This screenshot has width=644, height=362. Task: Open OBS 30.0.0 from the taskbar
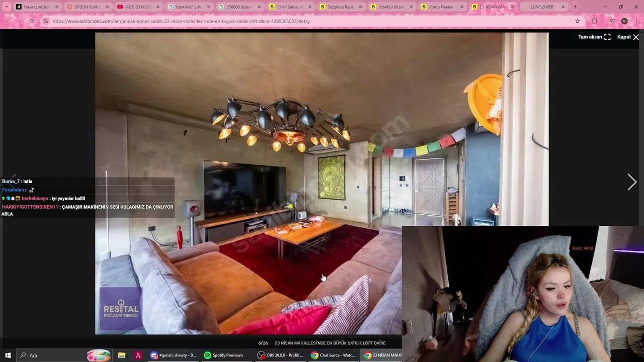[281, 355]
